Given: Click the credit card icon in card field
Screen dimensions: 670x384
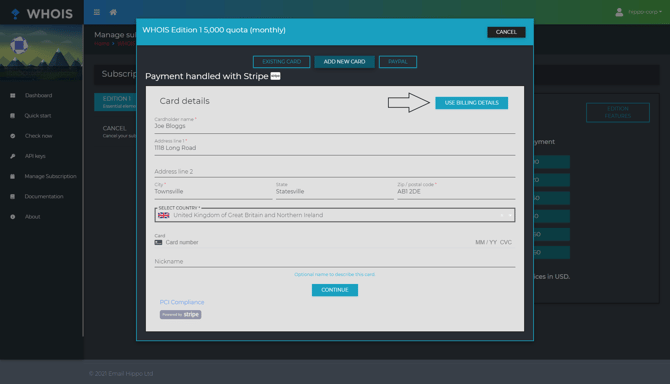Looking at the screenshot, I should point(159,242).
